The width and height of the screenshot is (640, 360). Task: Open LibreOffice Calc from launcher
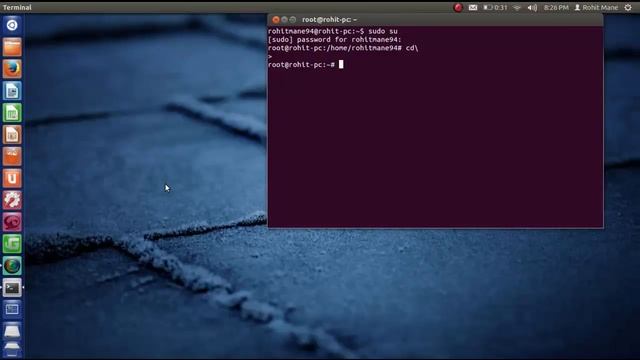12,113
